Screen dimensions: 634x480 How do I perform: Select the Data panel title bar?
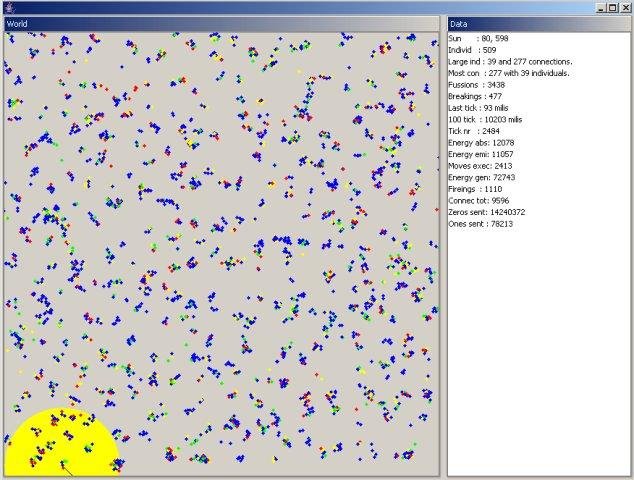click(539, 24)
